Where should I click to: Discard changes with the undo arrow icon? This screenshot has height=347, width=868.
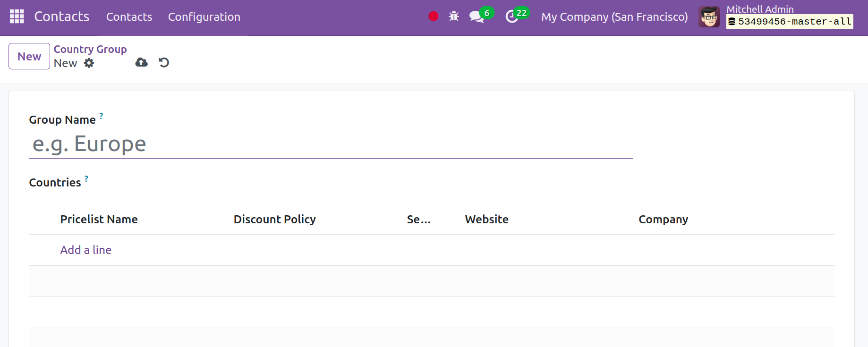(164, 62)
